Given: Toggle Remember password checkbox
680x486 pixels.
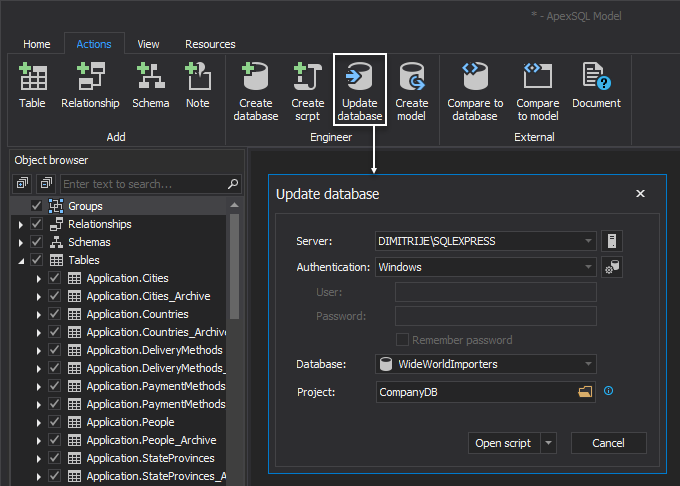Looking at the screenshot, I should tap(402, 339).
